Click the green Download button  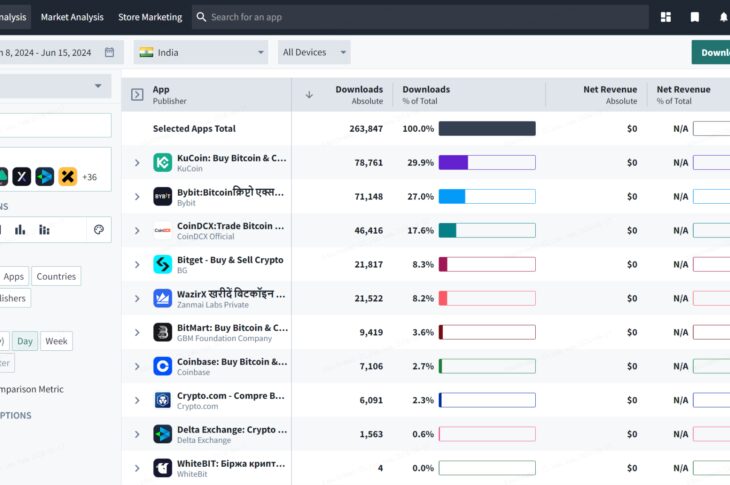712,53
